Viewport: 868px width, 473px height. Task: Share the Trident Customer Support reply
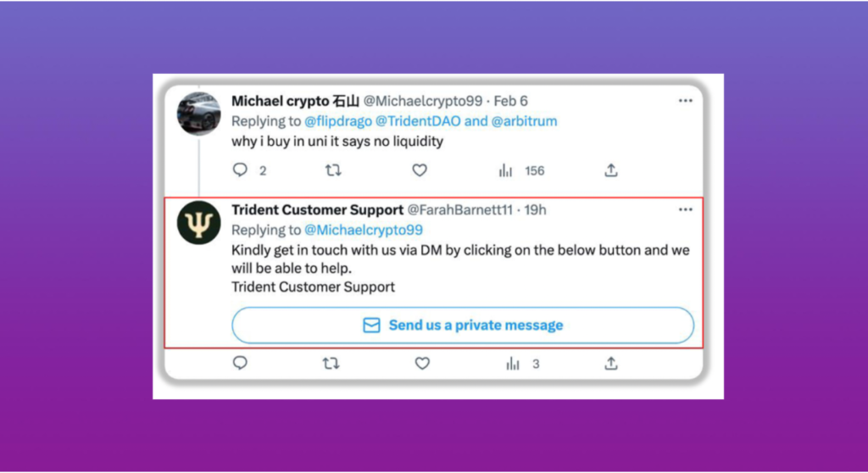click(x=610, y=364)
